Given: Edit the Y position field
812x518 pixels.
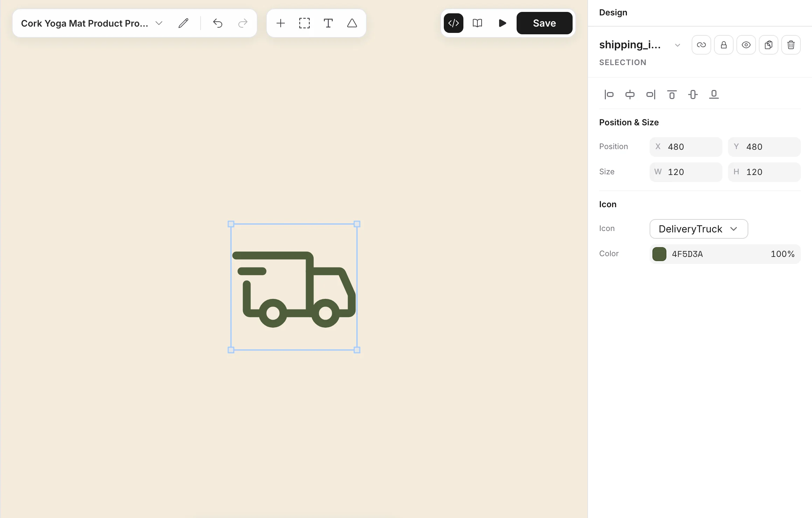Looking at the screenshot, I should (764, 147).
